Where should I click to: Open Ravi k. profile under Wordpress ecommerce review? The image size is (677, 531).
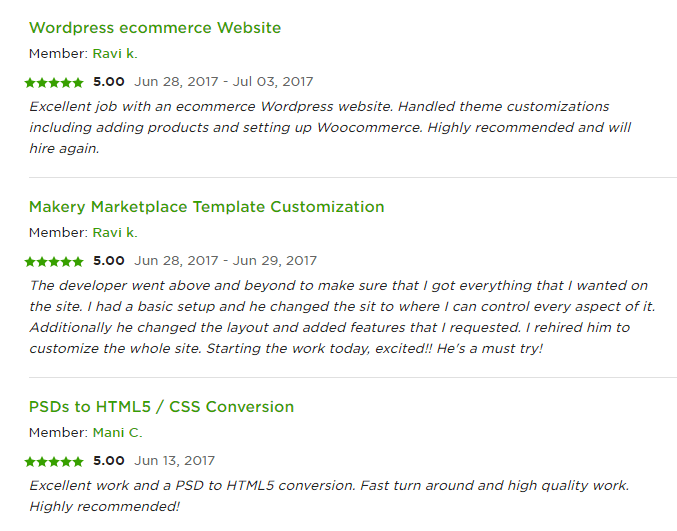click(115, 54)
